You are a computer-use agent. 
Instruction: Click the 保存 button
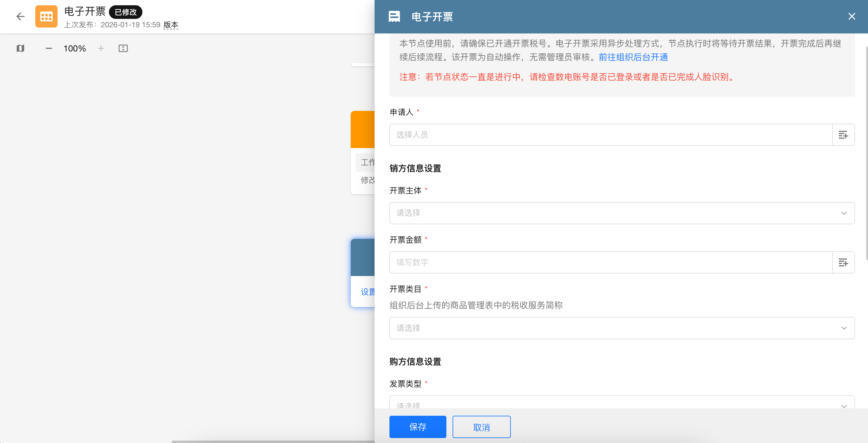[418, 427]
